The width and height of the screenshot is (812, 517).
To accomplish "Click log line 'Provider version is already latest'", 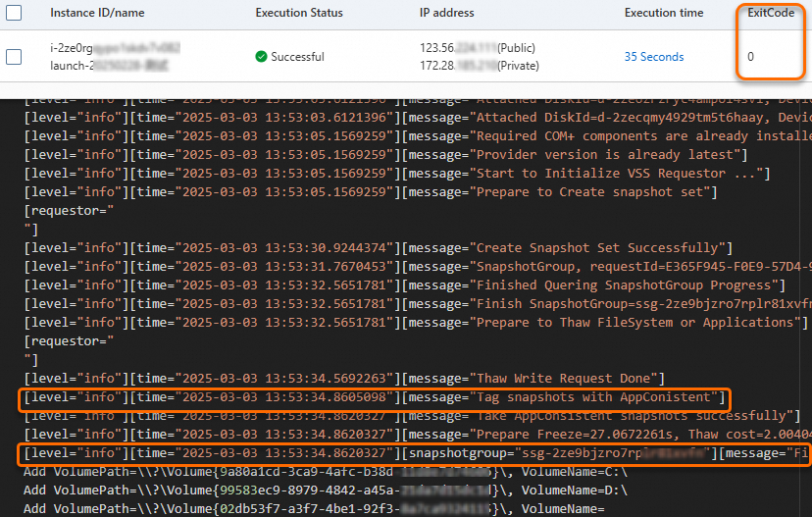I will click(x=385, y=155).
